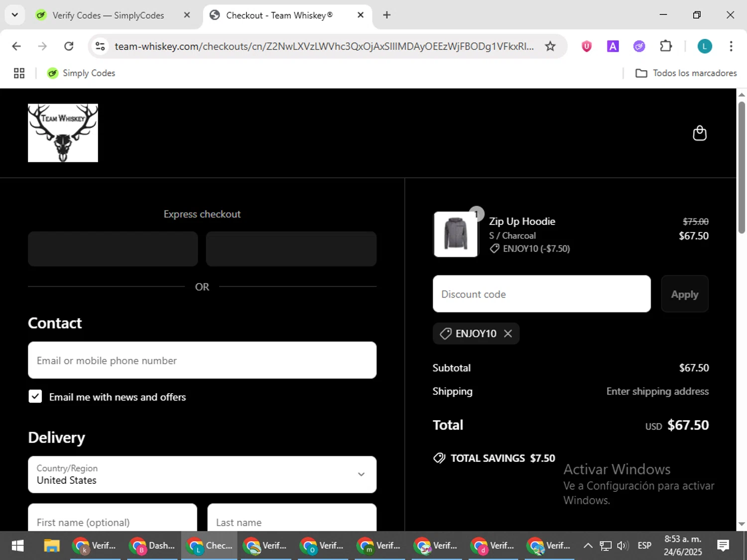Image resolution: width=747 pixels, height=560 pixels.
Task: Open the Extensions puzzle menu
Action: (x=666, y=46)
